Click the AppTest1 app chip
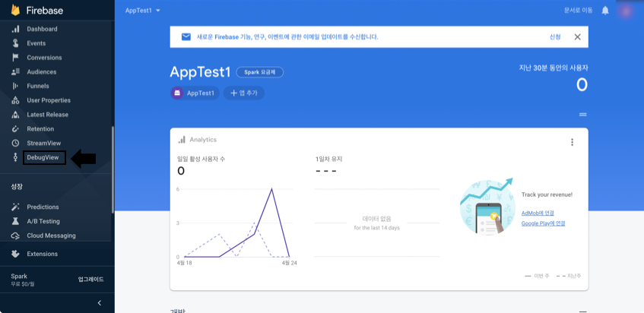 [x=195, y=93]
